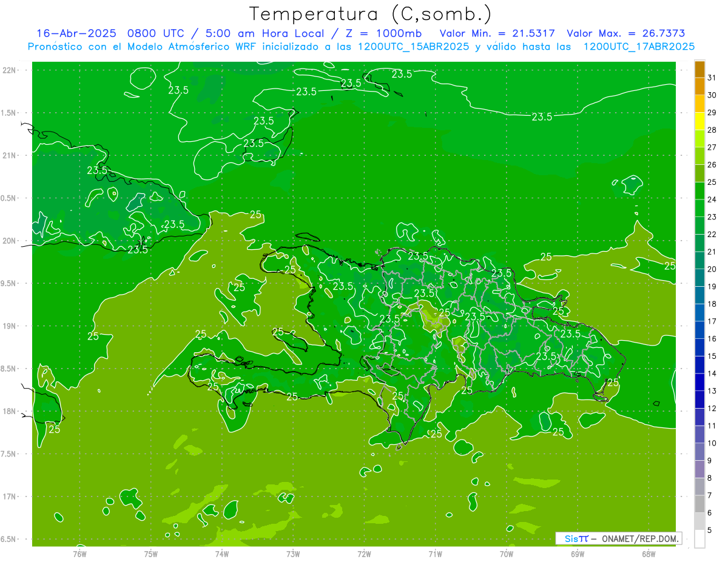Click the 70W longitude axis label
This screenshot has height=562, width=728.
(507, 554)
